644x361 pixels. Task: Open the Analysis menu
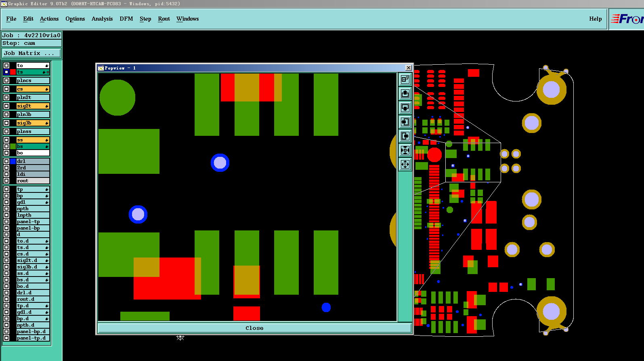click(102, 19)
